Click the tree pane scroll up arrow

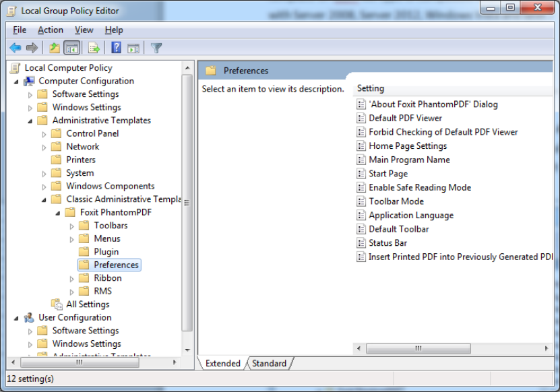tap(187, 68)
